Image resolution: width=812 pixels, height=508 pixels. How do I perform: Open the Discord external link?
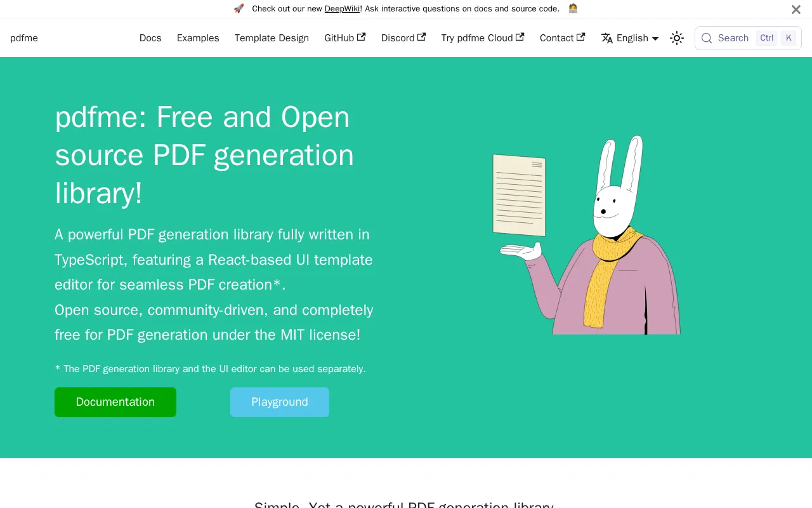click(403, 38)
